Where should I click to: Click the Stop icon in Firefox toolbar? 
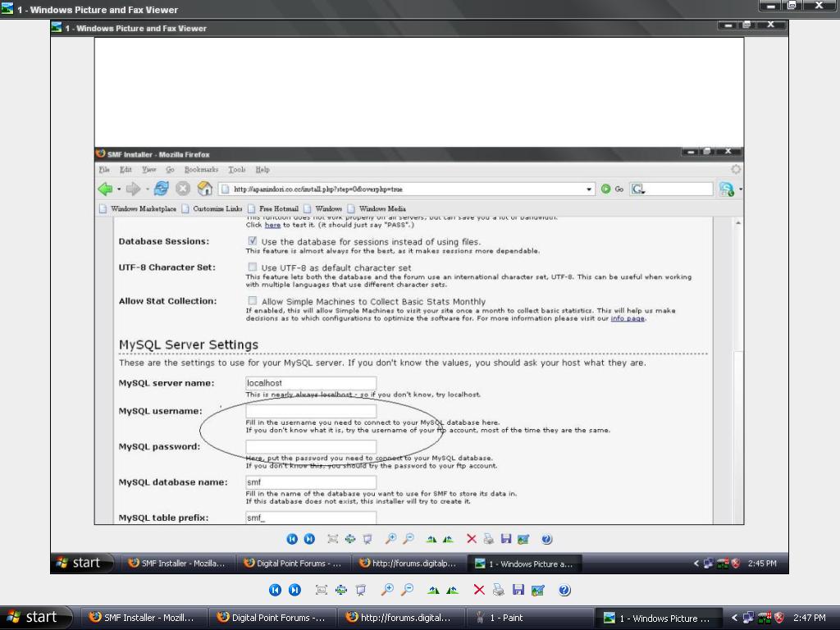183,189
